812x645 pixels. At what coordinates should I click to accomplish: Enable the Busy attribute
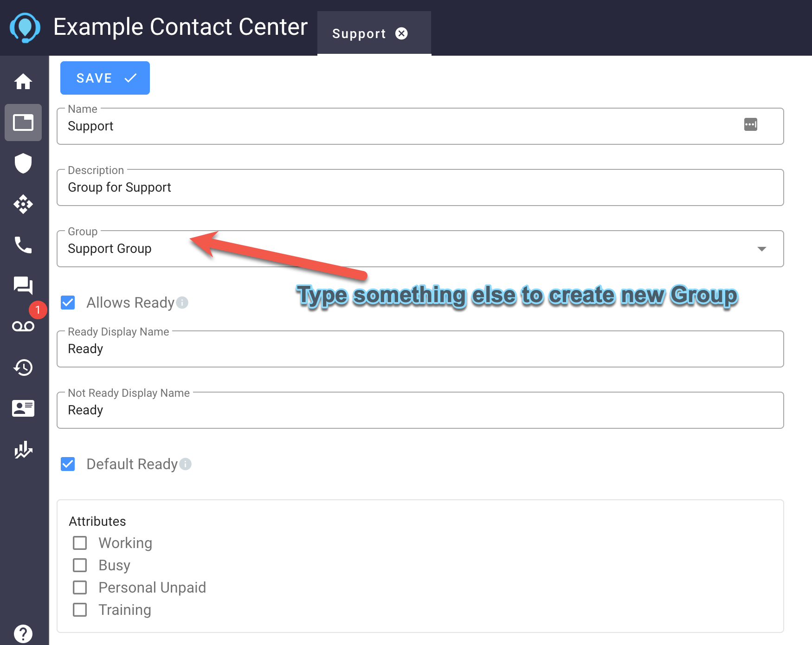pyautogui.click(x=80, y=565)
